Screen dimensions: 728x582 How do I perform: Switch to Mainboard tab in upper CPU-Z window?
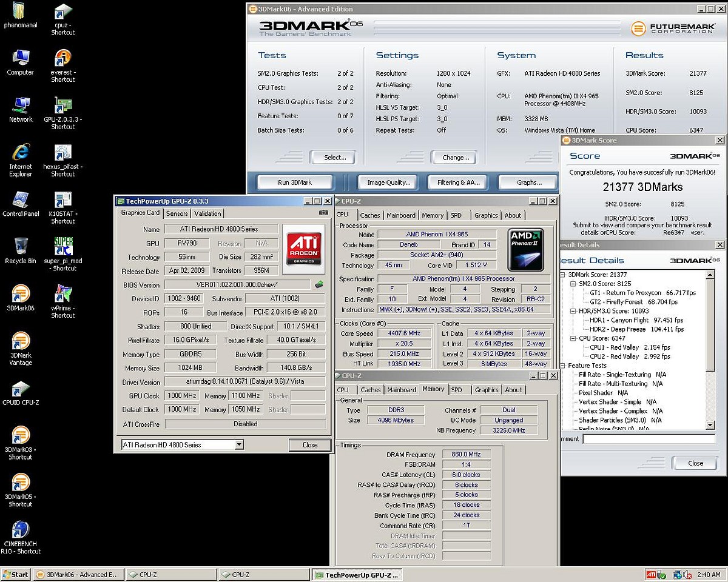coord(401,215)
